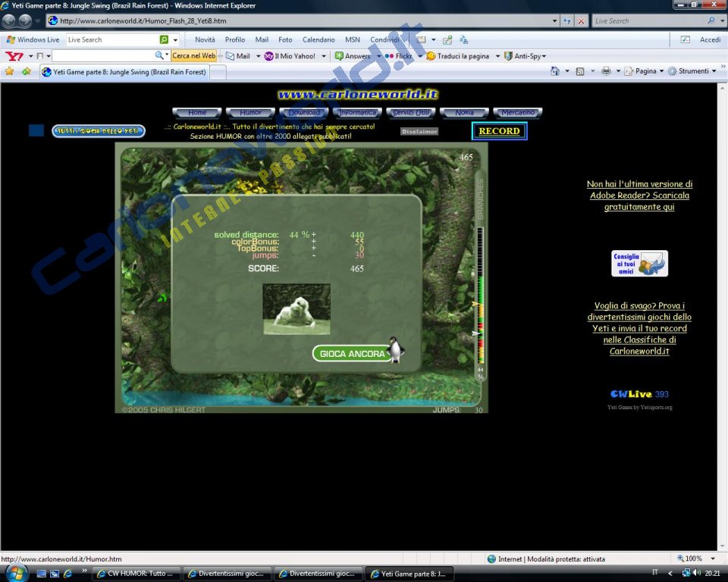Expand the Home page dropdown arrow
This screenshot has height=582, width=728.
point(567,71)
